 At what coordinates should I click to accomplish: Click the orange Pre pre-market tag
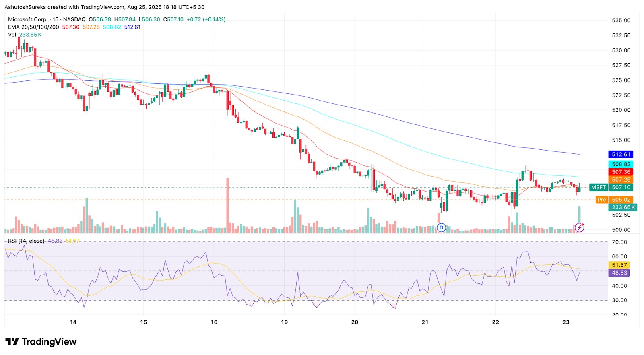(602, 200)
